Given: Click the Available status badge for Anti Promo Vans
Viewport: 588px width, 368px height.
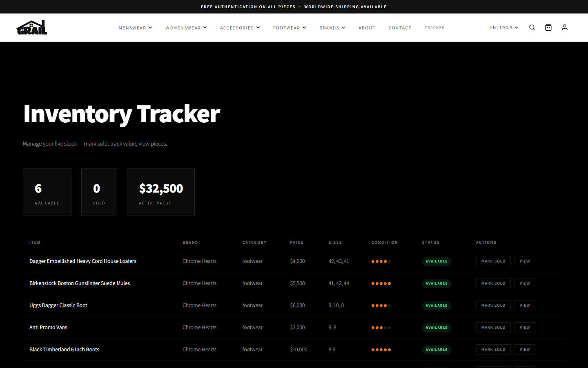Looking at the screenshot, I should [x=437, y=328].
